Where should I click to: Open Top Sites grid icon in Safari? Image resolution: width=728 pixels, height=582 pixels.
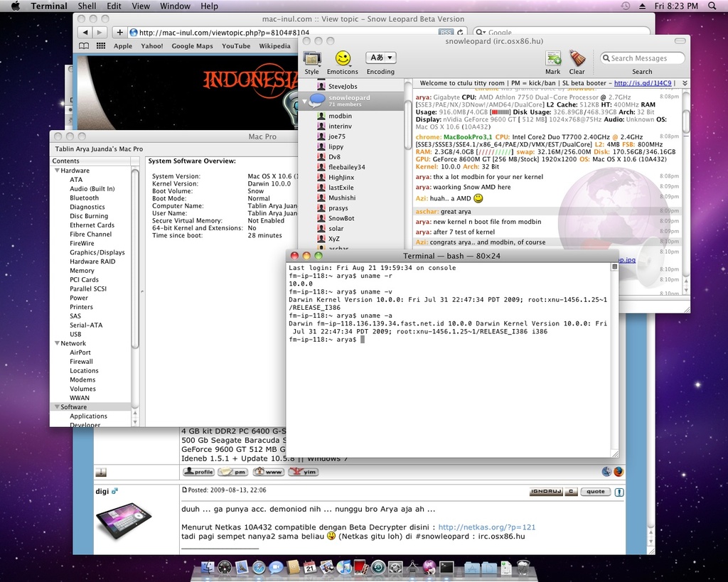click(x=101, y=46)
